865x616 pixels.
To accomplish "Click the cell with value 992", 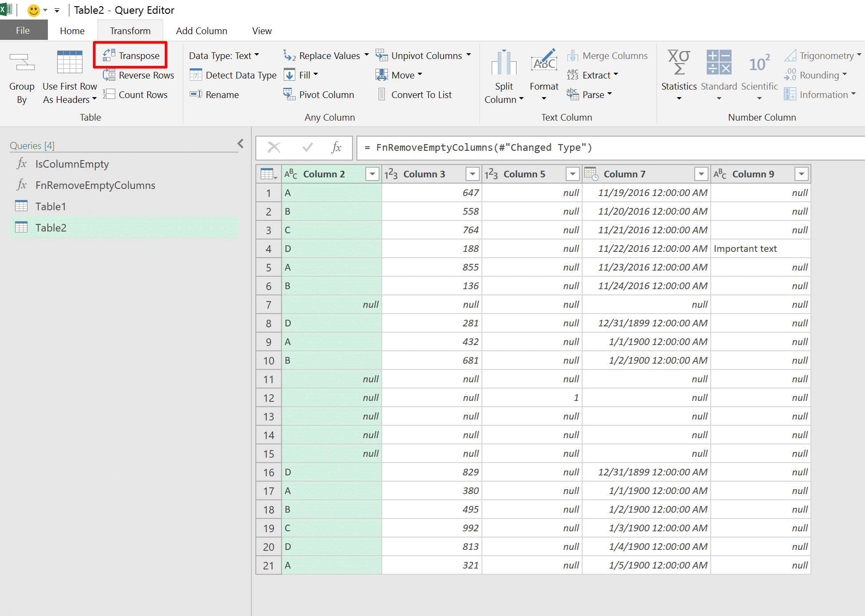I will 432,528.
